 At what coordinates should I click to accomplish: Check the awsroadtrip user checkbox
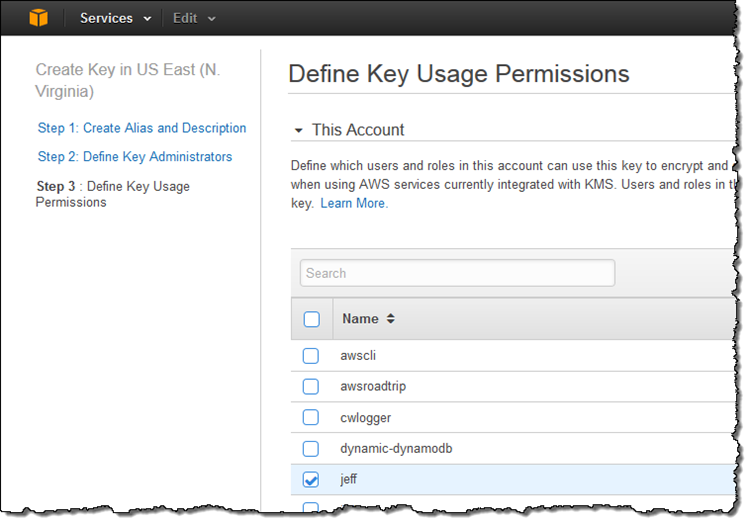(311, 386)
